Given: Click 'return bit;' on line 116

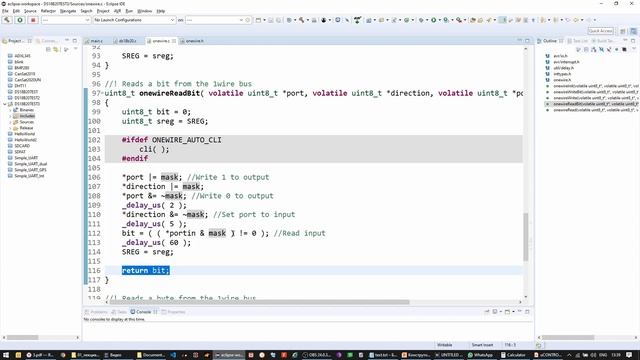Looking at the screenshot, I should 145,270.
